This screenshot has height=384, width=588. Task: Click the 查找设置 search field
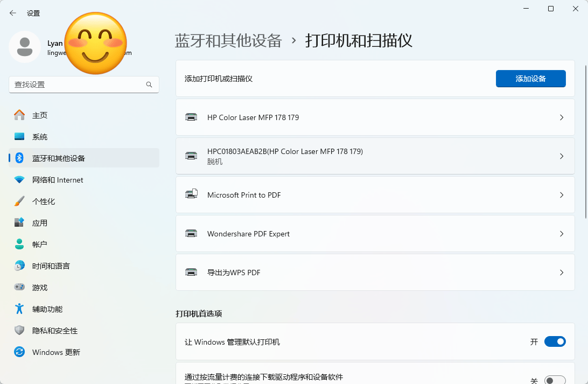78,85
